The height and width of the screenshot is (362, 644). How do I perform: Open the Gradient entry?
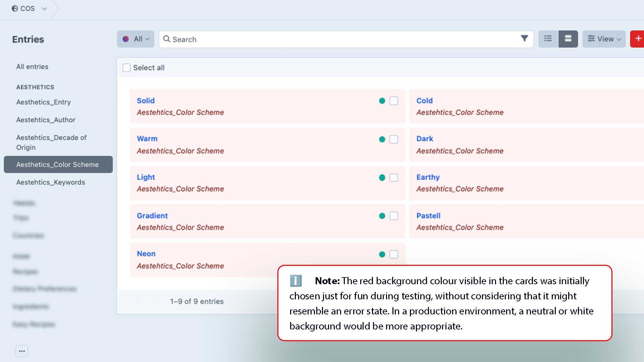point(152,216)
